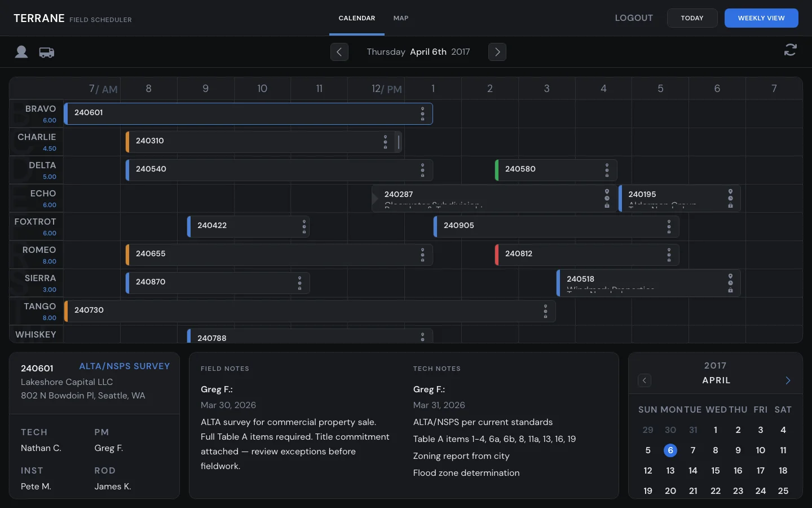The width and height of the screenshot is (812, 508).
Task: Go to the previous day
Action: (x=339, y=52)
